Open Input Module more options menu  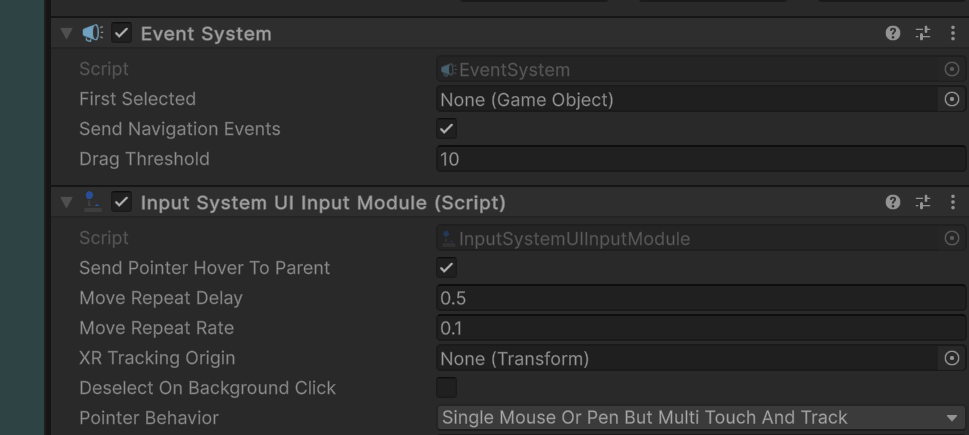click(x=952, y=203)
